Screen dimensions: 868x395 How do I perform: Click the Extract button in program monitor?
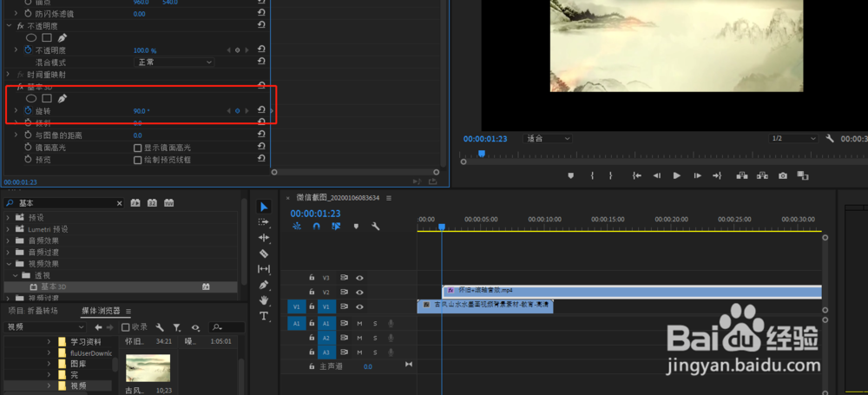[762, 175]
